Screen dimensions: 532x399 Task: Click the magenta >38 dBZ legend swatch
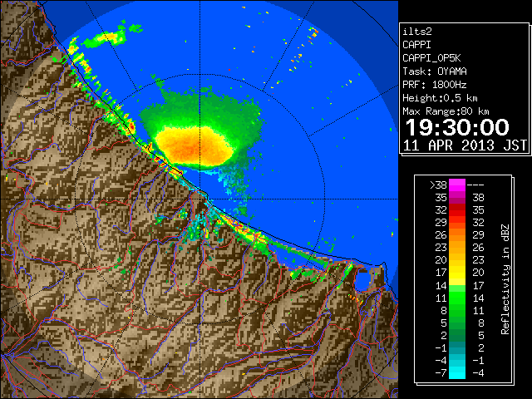(457, 185)
